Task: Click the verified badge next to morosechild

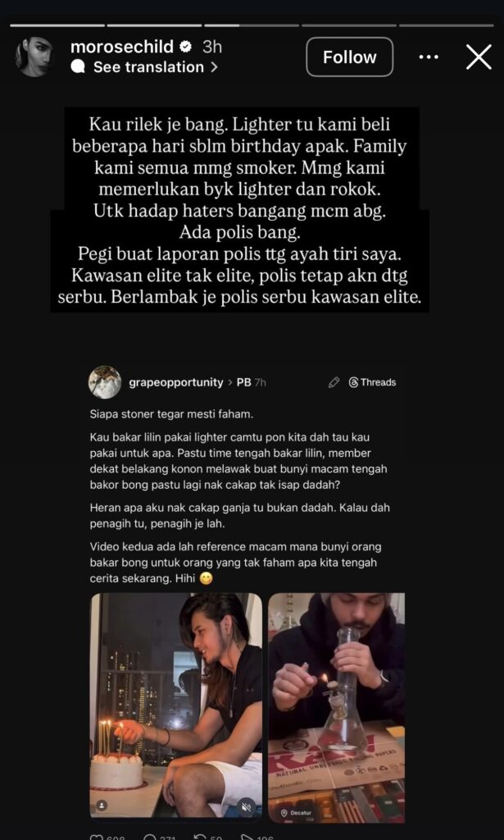Action: point(186,47)
